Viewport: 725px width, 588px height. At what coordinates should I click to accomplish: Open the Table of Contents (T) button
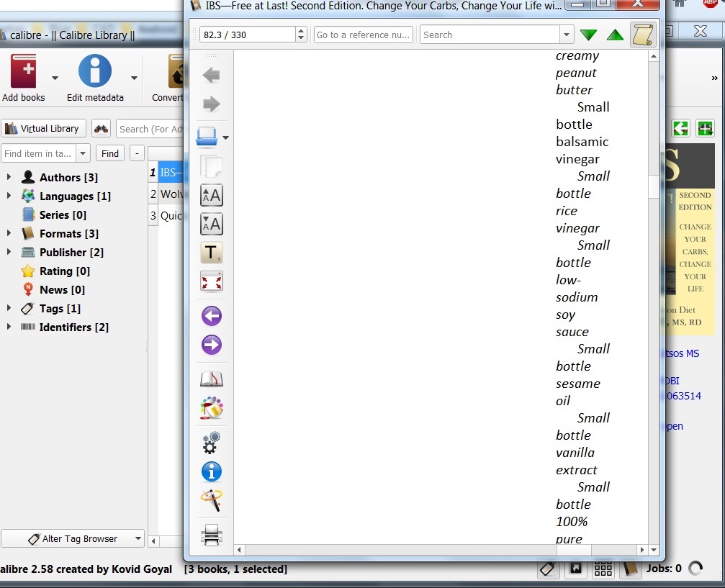coord(211,253)
